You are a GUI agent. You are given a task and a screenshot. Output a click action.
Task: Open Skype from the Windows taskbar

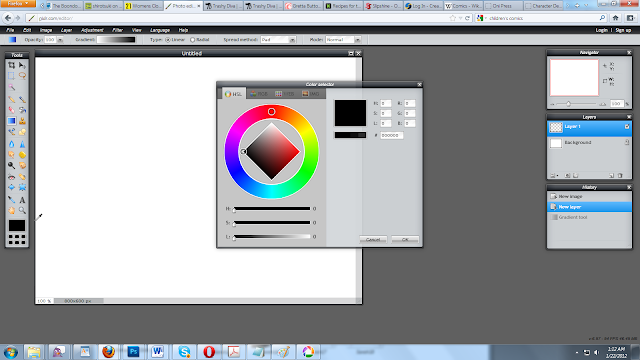pyautogui.click(x=184, y=352)
